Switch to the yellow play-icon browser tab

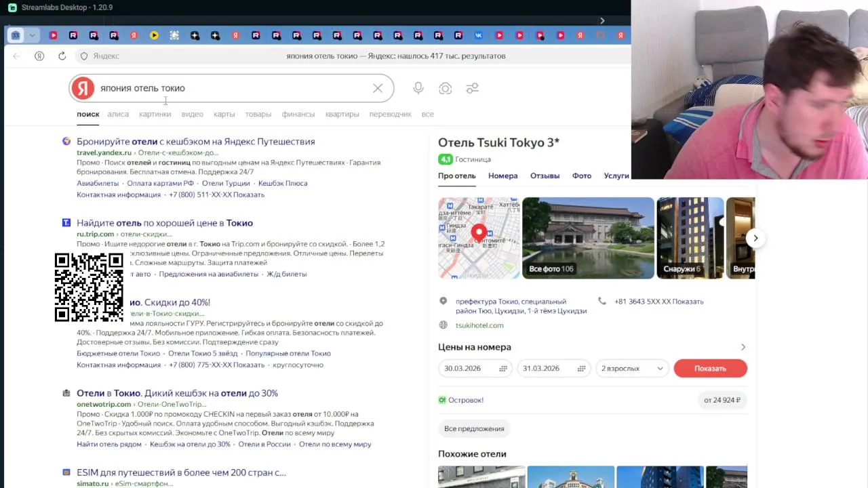pos(154,35)
